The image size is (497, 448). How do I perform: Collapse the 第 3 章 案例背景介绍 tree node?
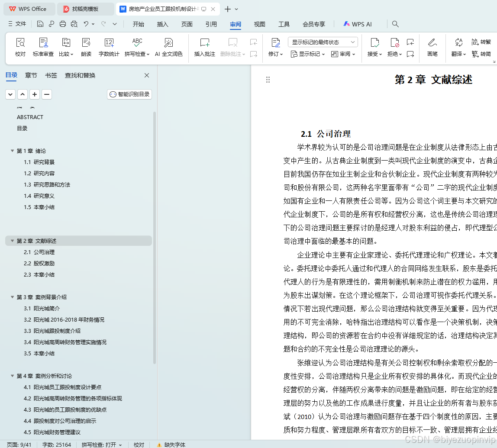(x=13, y=297)
